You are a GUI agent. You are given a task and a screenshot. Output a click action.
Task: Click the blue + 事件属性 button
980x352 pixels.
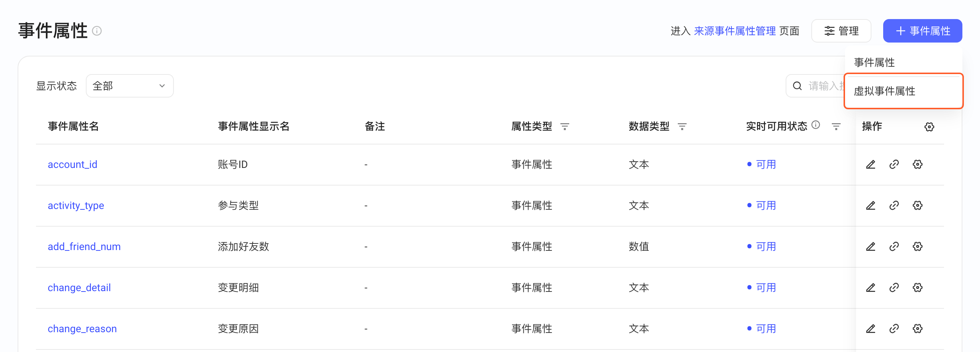point(922,31)
